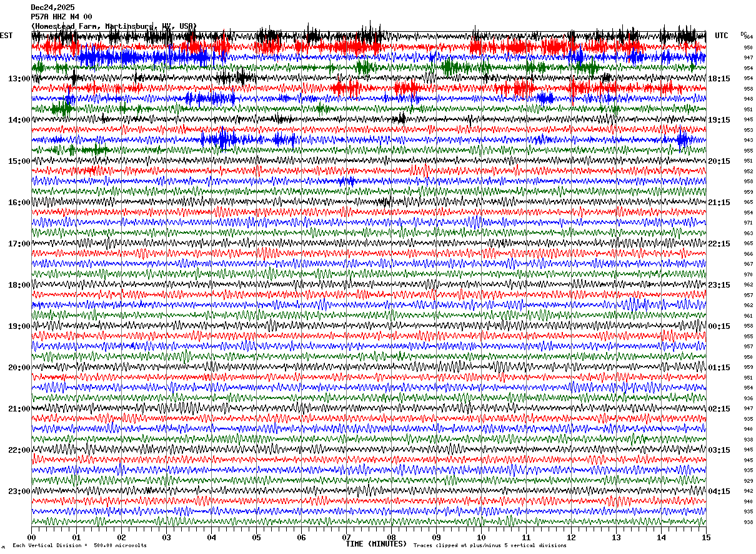Image resolution: width=756 pixels, height=554 pixels.
Task: Select the 20:00 EST row label
Action: click(x=19, y=367)
